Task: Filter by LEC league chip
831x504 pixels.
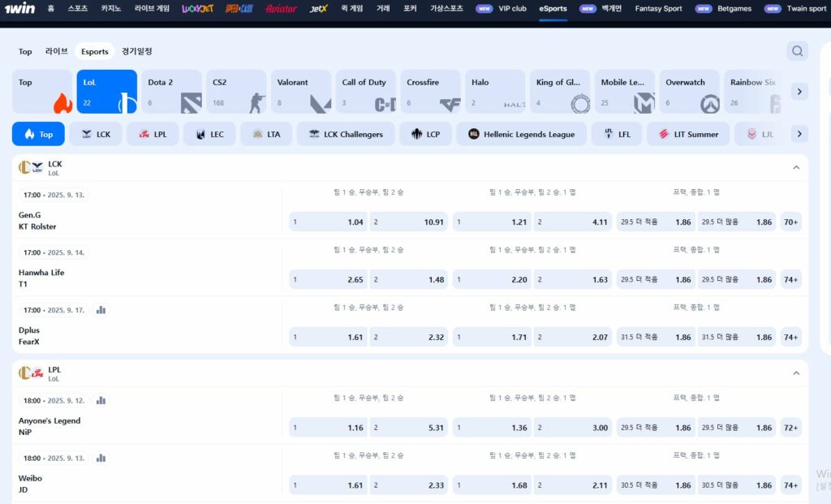Action: coord(210,134)
